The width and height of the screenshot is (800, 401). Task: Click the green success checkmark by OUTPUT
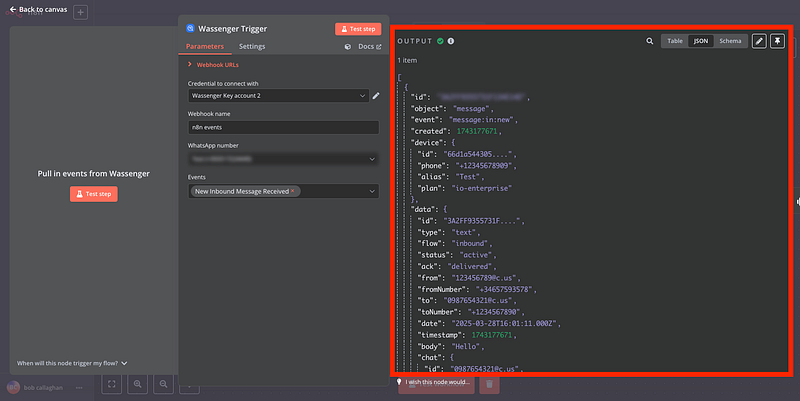(440, 41)
